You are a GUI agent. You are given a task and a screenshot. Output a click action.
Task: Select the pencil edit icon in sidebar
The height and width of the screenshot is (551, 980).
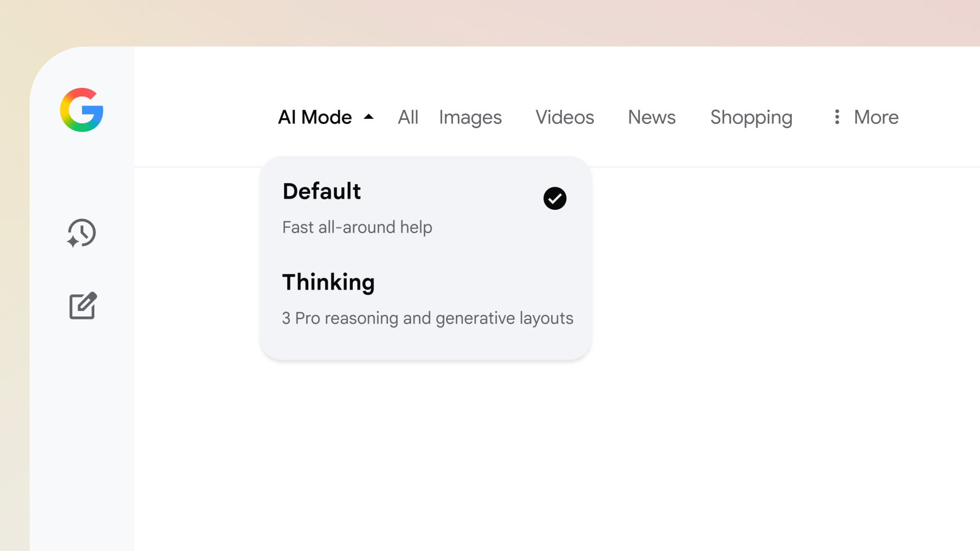click(82, 306)
